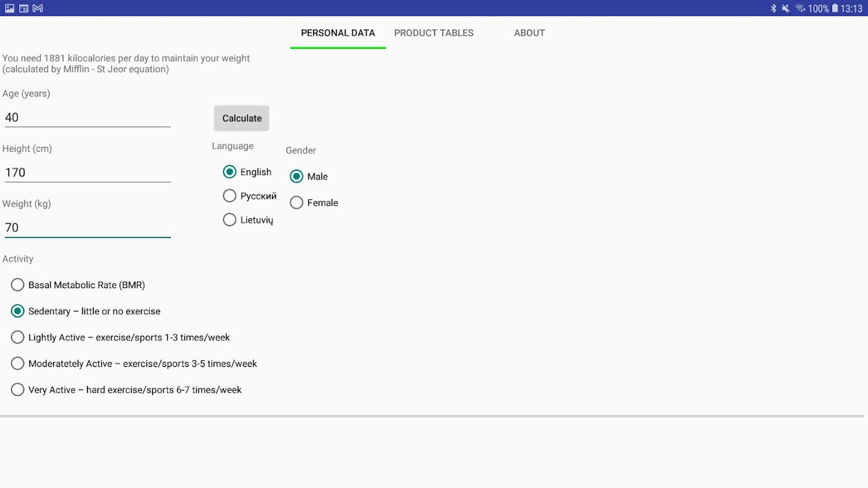This screenshot has height=488, width=868.
Task: Tap the Activity section label
Action: click(x=18, y=259)
